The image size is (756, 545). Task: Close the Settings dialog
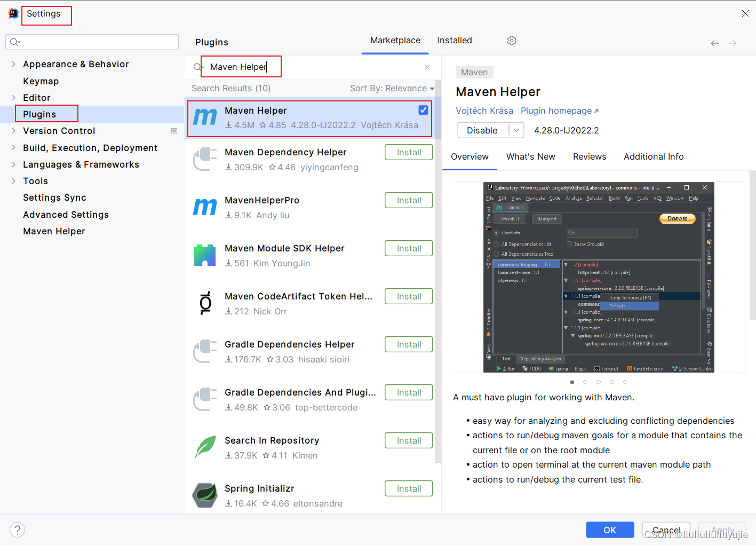coord(745,13)
